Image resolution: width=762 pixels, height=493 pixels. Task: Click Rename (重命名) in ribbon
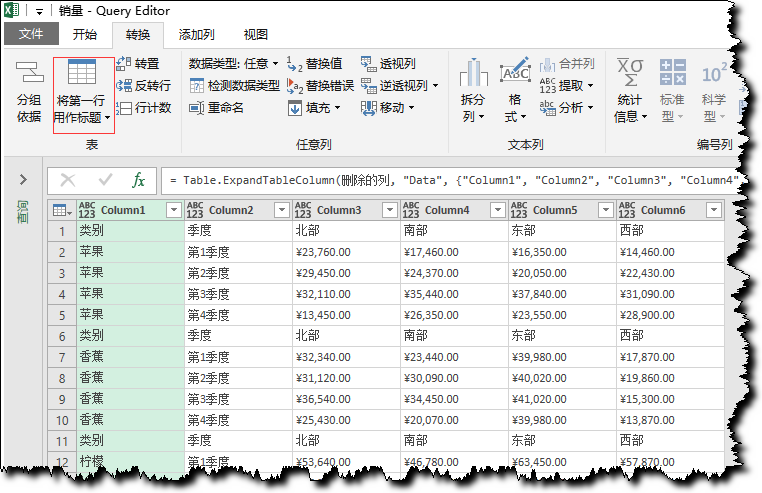217,107
